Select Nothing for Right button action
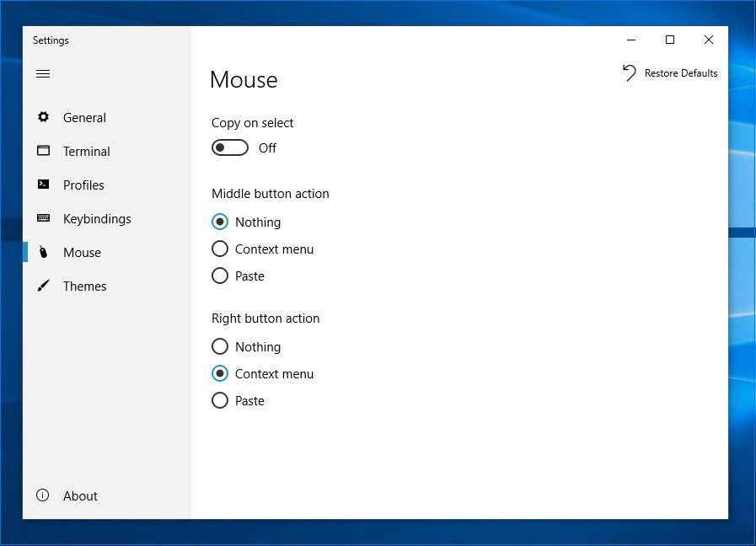The width and height of the screenshot is (756, 546). [x=220, y=347]
